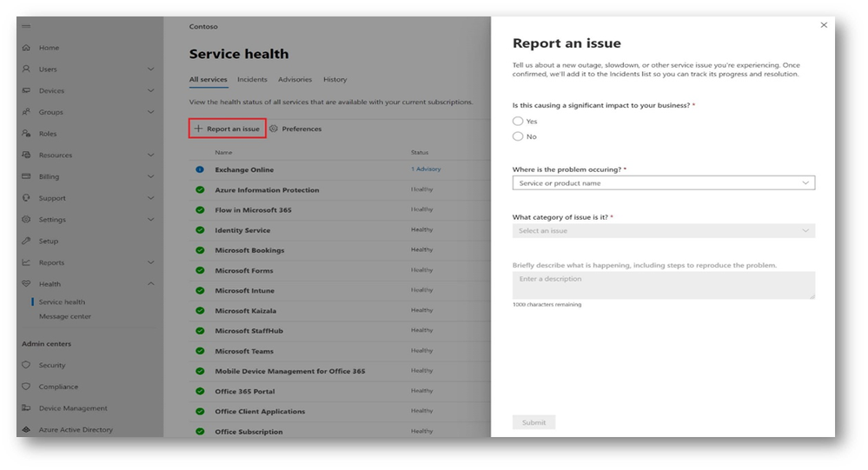Click the green check beside Office 365 Portal
Viewport: 868px width, 470px height.
[x=200, y=391]
